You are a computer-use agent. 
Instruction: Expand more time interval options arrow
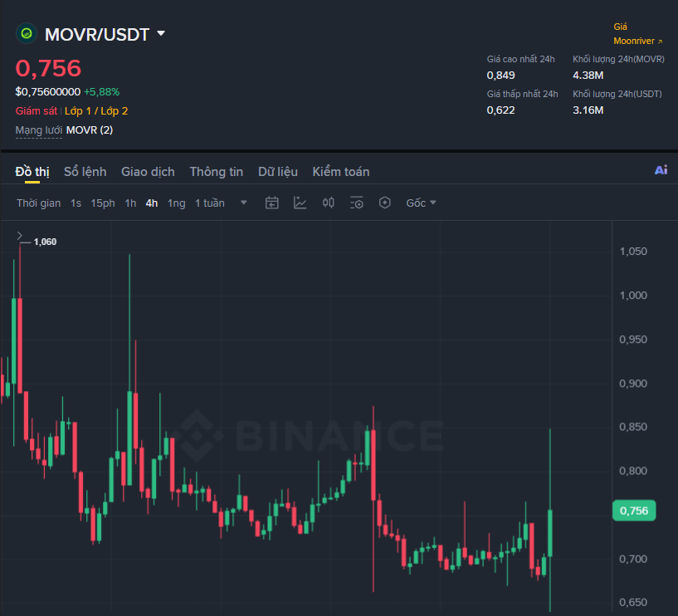point(243,203)
